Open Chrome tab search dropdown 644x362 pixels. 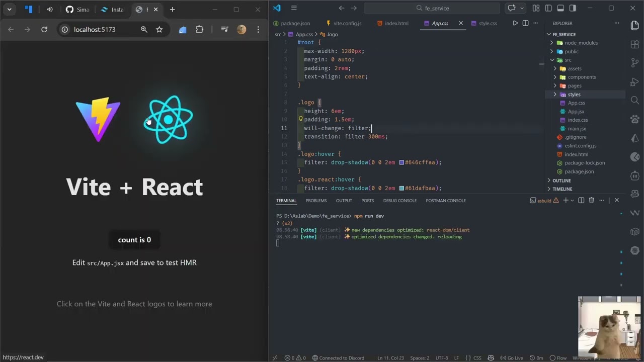[x=9, y=10]
